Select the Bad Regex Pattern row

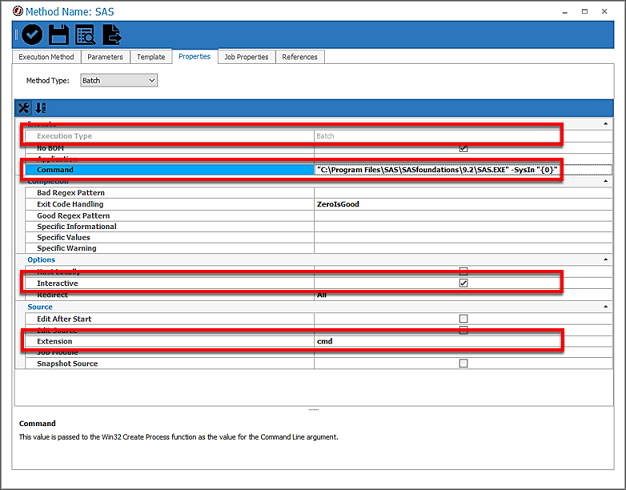[x=319, y=193]
